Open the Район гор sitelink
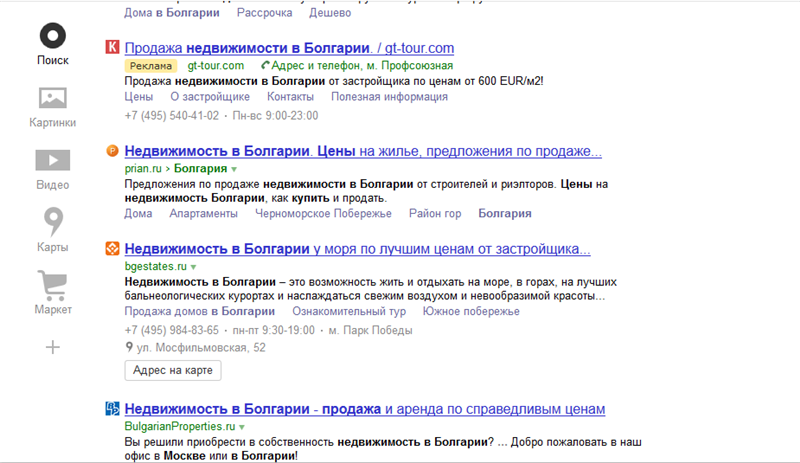Viewport: 800px width, 463px height. point(435,213)
